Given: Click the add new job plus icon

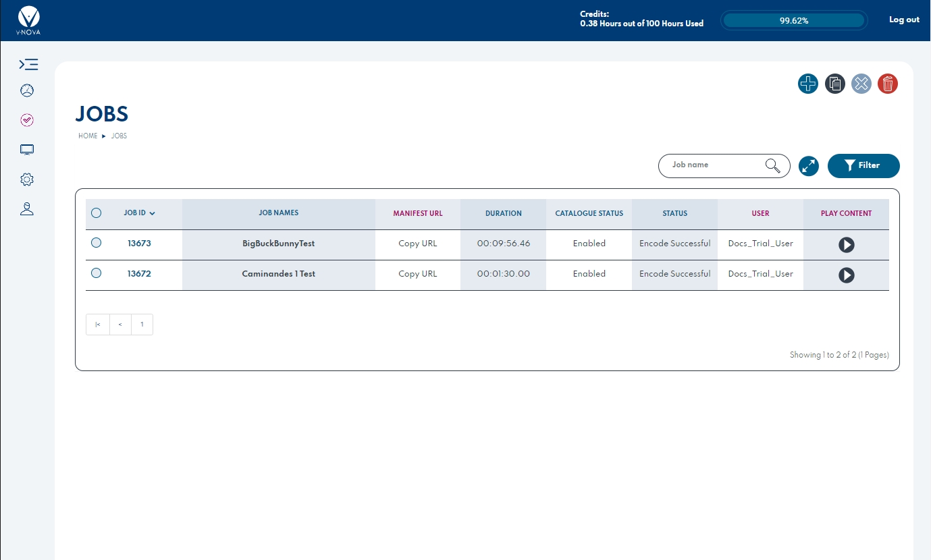Looking at the screenshot, I should tap(807, 84).
